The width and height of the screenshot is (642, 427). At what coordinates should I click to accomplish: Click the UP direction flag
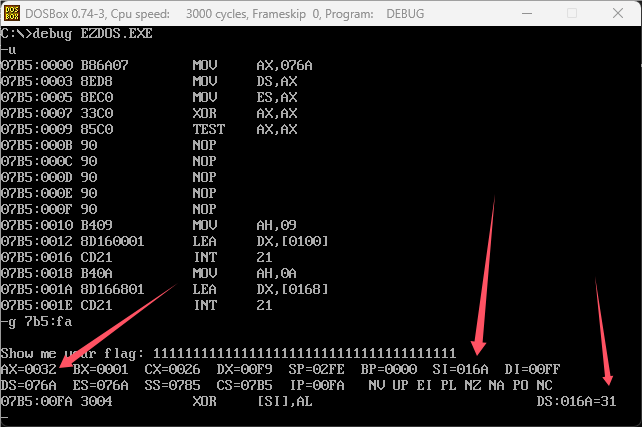pyautogui.click(x=400, y=385)
